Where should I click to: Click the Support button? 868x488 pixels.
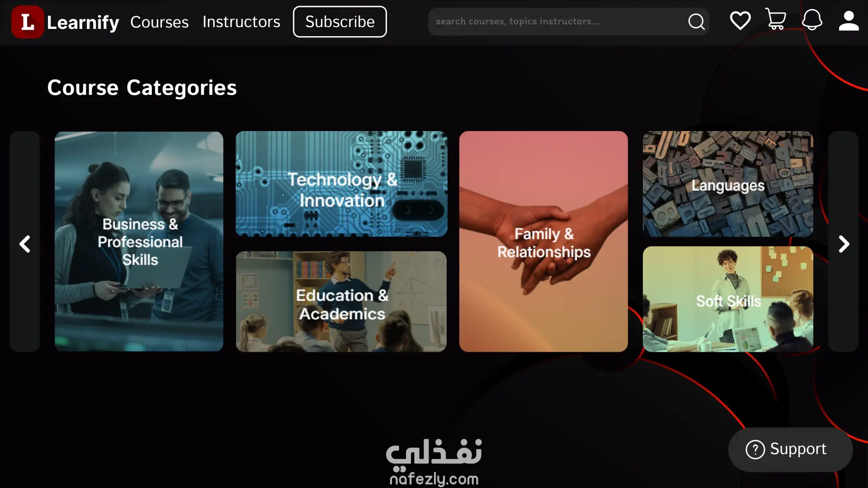pos(790,450)
